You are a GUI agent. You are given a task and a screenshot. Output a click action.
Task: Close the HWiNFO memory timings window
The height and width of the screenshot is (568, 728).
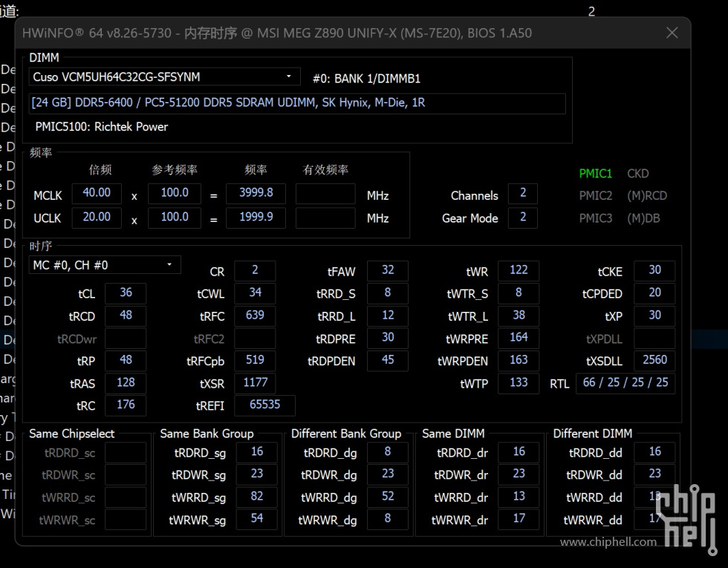coord(672,33)
